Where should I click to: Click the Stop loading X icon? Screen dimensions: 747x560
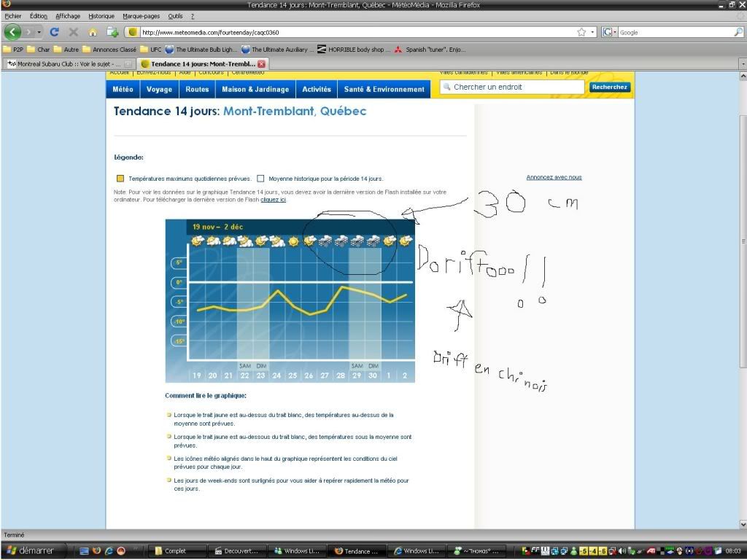coord(74,32)
